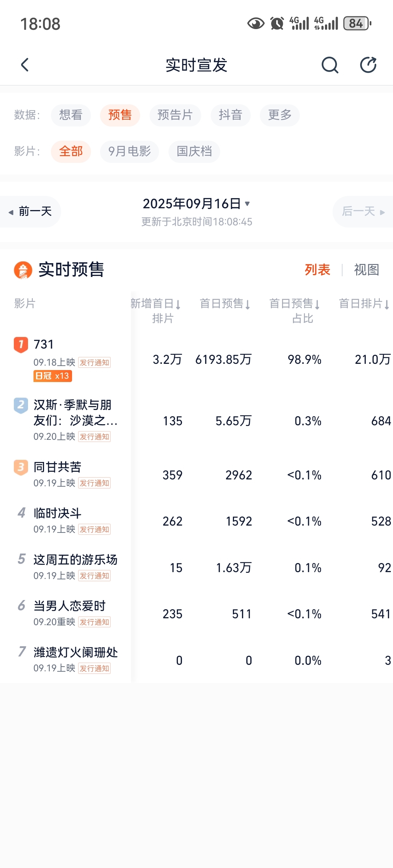Open search with magnifier icon
The height and width of the screenshot is (868, 393).
[330, 65]
